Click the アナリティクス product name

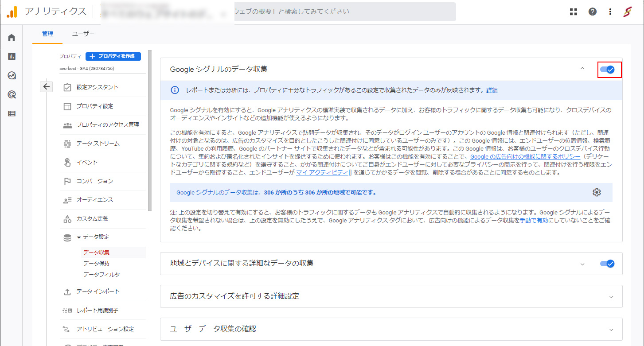(x=55, y=12)
